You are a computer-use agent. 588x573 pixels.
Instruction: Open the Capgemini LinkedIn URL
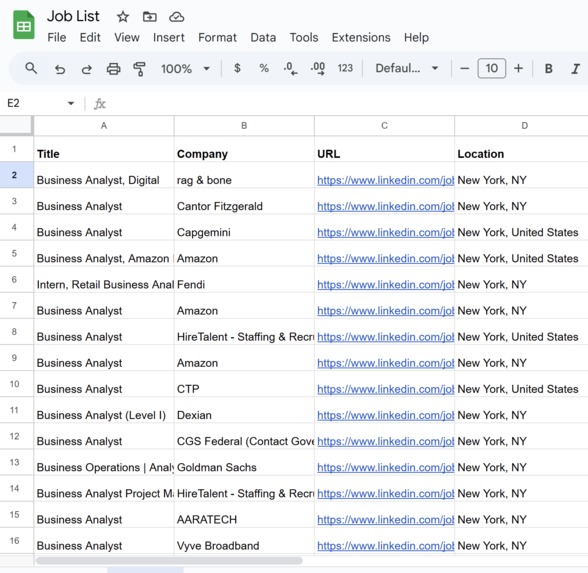coord(386,232)
